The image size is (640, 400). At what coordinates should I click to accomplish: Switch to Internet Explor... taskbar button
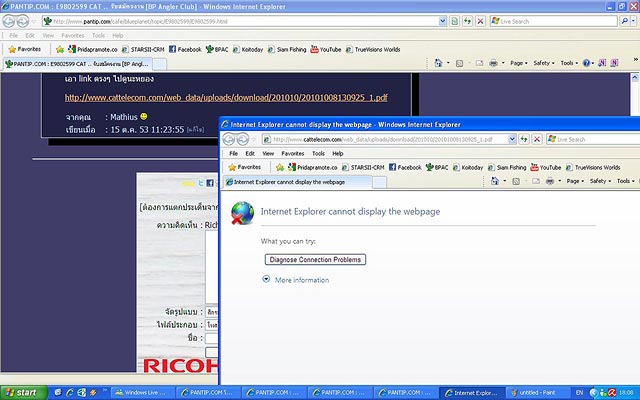[x=472, y=393]
